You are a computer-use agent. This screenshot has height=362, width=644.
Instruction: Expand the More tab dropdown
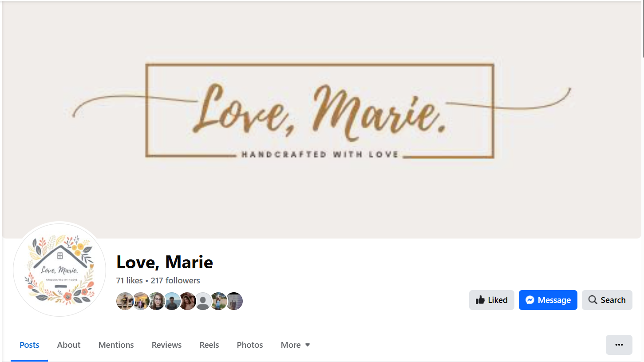[x=295, y=345]
